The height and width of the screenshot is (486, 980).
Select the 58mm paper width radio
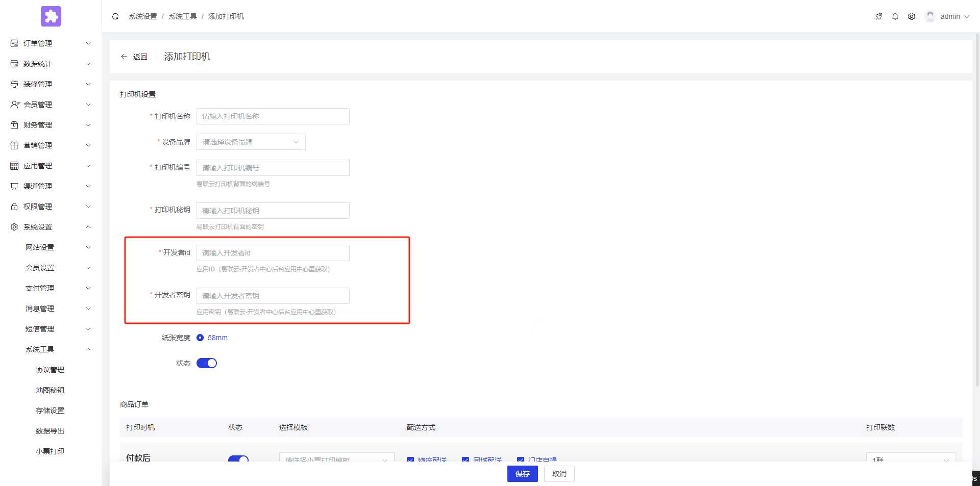point(200,338)
